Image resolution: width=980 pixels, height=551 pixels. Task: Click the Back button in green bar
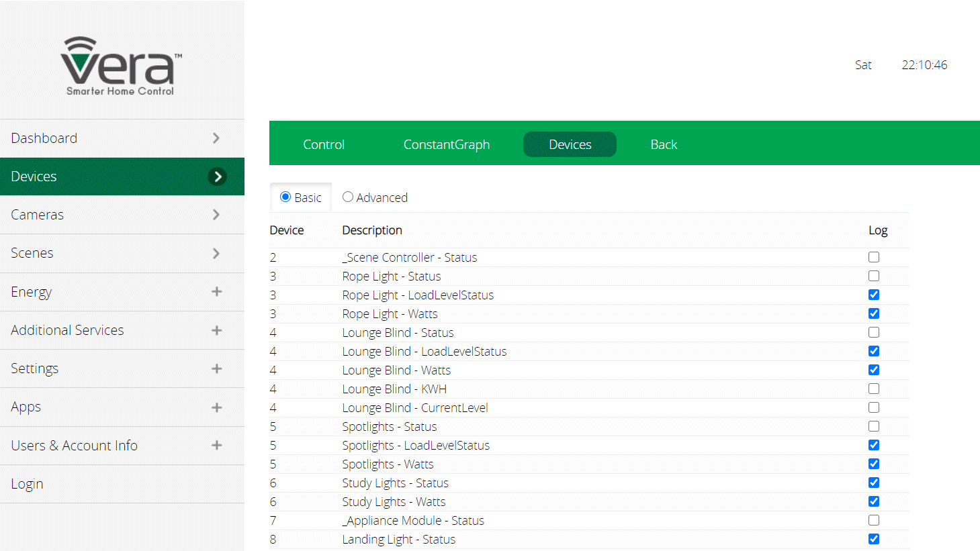tap(664, 144)
